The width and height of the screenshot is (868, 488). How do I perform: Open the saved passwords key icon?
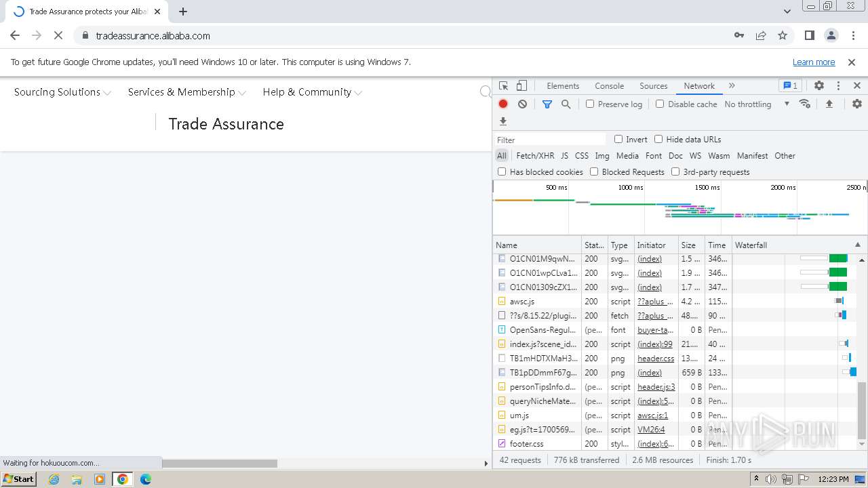click(739, 36)
